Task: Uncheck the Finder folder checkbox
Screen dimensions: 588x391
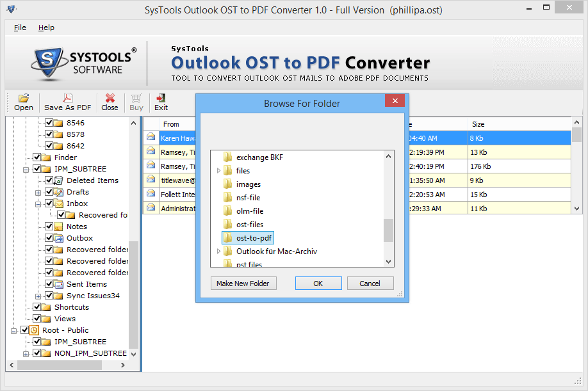Action: pyautogui.click(x=37, y=157)
